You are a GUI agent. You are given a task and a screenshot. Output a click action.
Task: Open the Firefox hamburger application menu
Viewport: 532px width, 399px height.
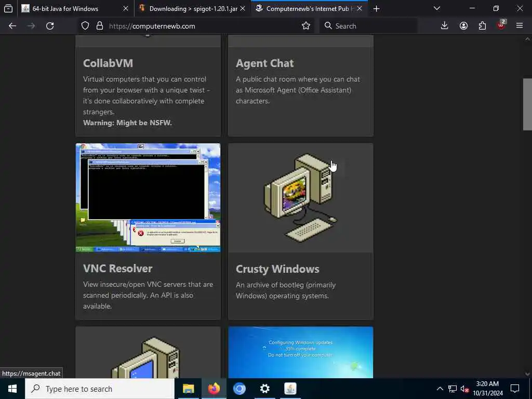click(520, 26)
